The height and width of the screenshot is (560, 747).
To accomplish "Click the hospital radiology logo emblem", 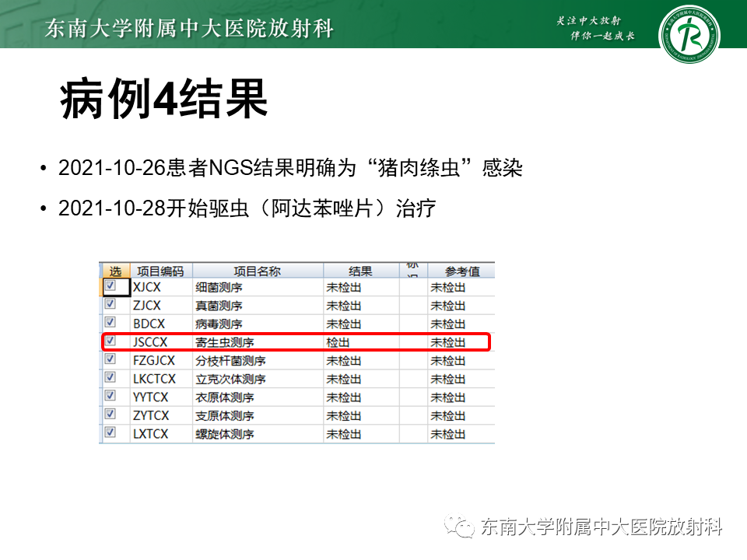I will pyautogui.click(x=689, y=34).
